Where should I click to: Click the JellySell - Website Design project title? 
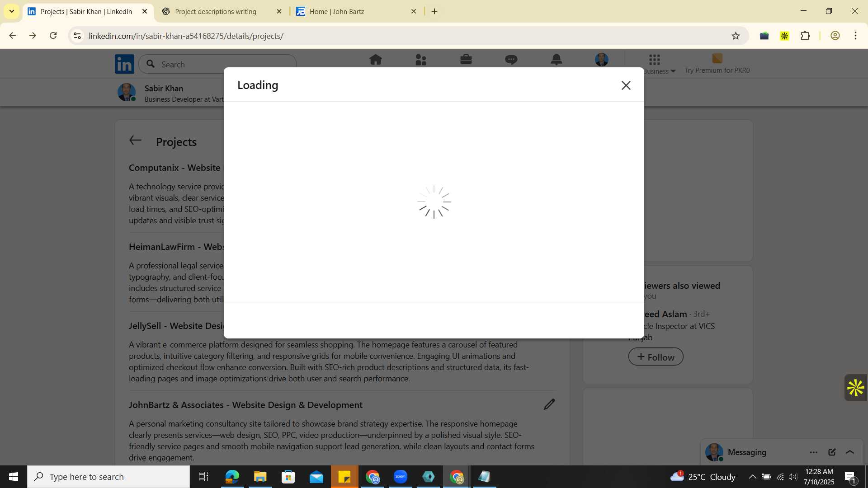pos(176,326)
